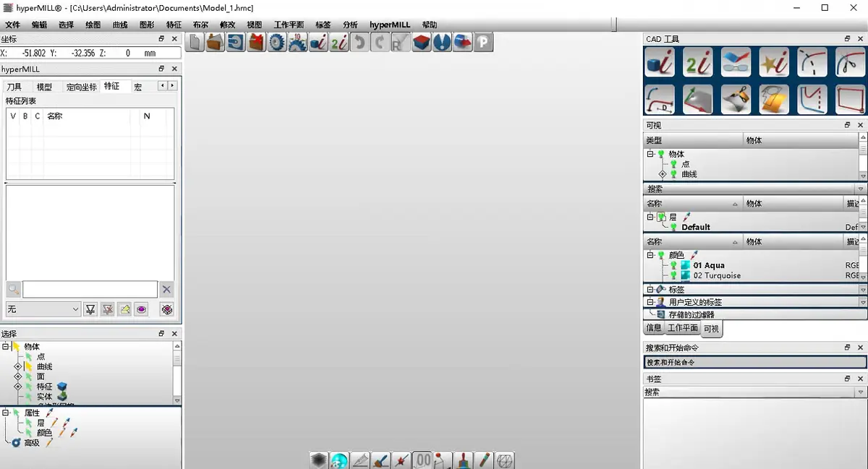Click the 01 Aqua color swatch
This screenshot has width=868, height=469.
pyautogui.click(x=685, y=265)
